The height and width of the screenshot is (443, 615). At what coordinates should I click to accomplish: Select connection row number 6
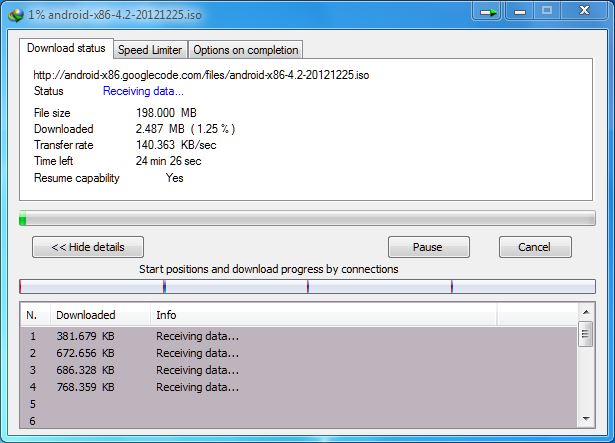click(x=298, y=420)
